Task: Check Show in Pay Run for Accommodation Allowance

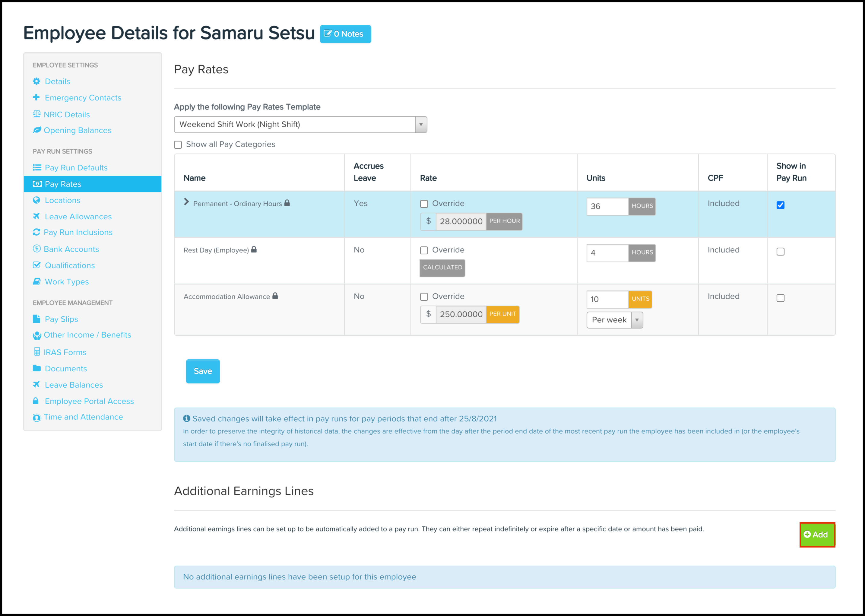Action: [x=781, y=298]
